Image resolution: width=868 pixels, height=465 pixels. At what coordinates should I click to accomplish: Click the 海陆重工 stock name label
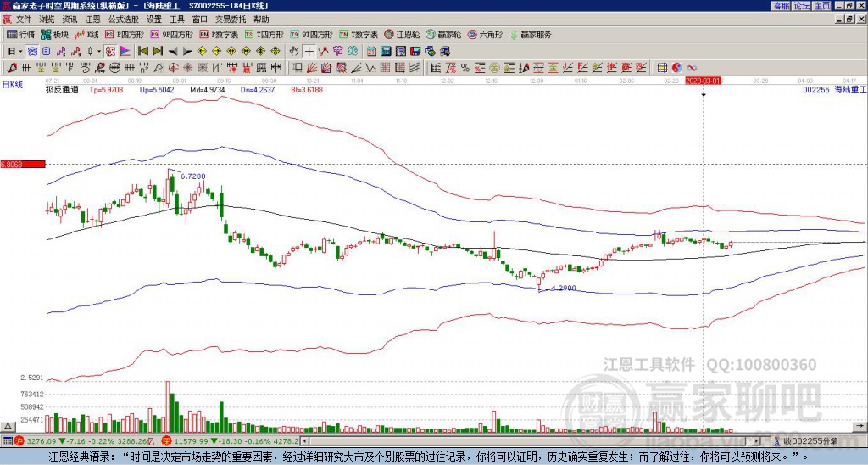point(850,89)
